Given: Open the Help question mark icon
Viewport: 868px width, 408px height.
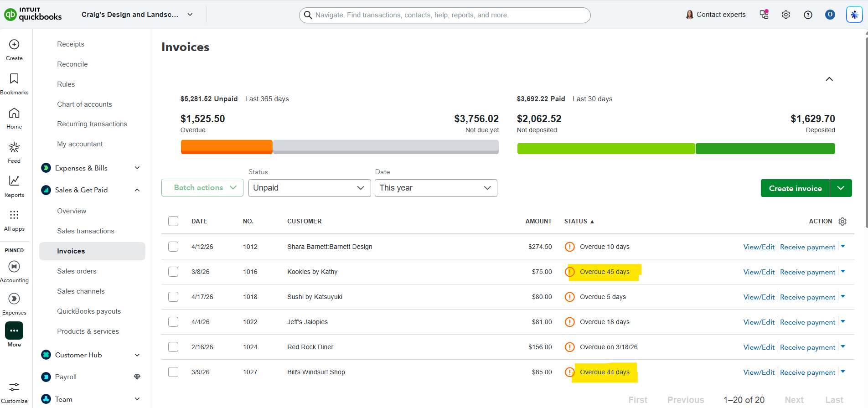Looking at the screenshot, I should [x=808, y=15].
